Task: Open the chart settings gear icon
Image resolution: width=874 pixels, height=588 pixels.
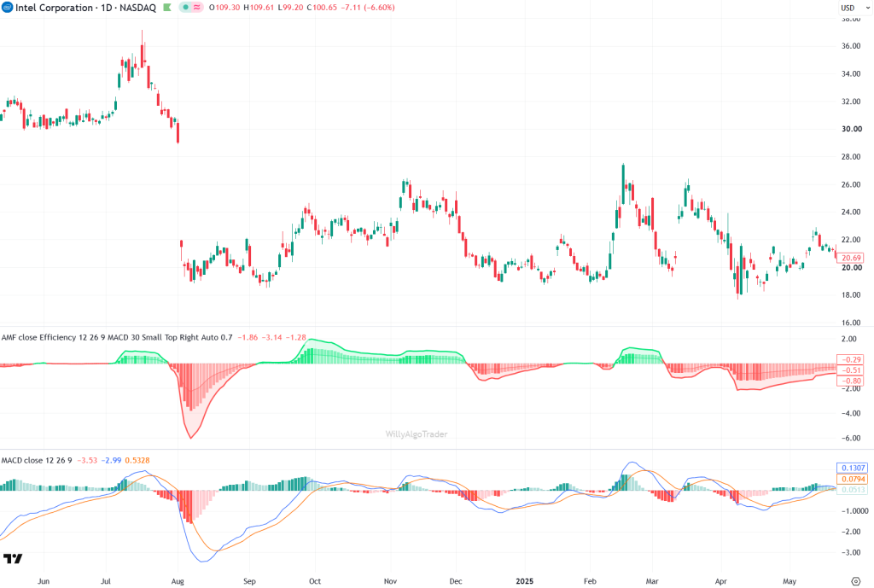Action: pos(855,581)
